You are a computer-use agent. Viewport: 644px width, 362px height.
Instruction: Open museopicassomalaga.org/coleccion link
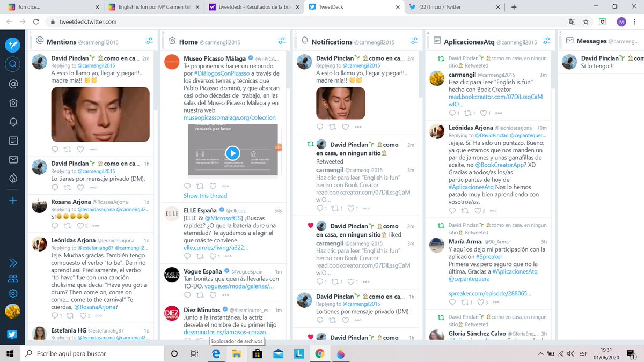pyautogui.click(x=230, y=117)
